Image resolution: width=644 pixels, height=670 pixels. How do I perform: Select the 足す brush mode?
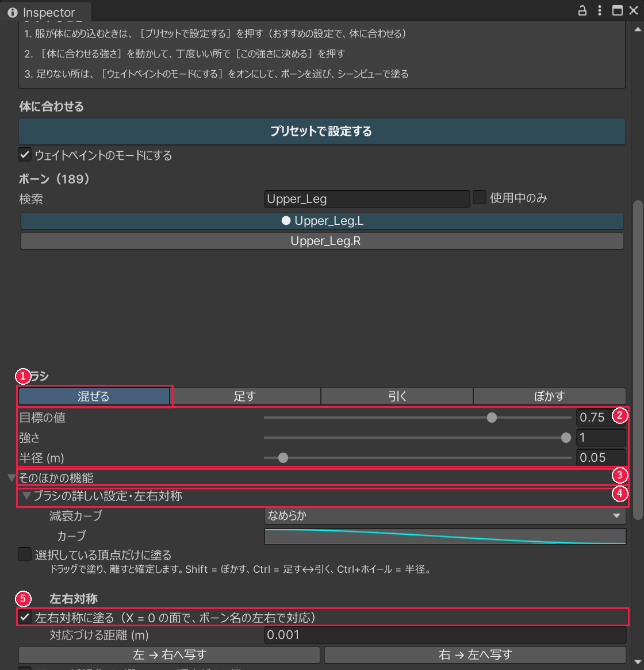tap(246, 396)
